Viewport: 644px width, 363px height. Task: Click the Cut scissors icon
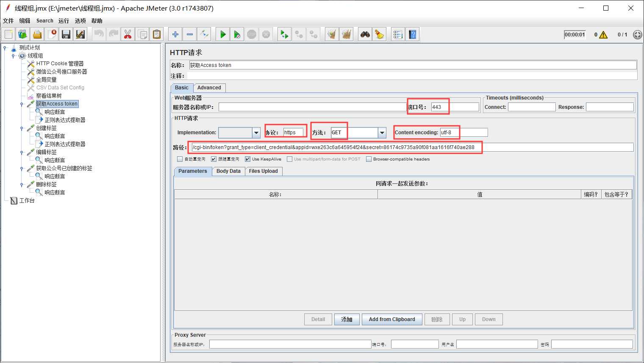coord(128,35)
